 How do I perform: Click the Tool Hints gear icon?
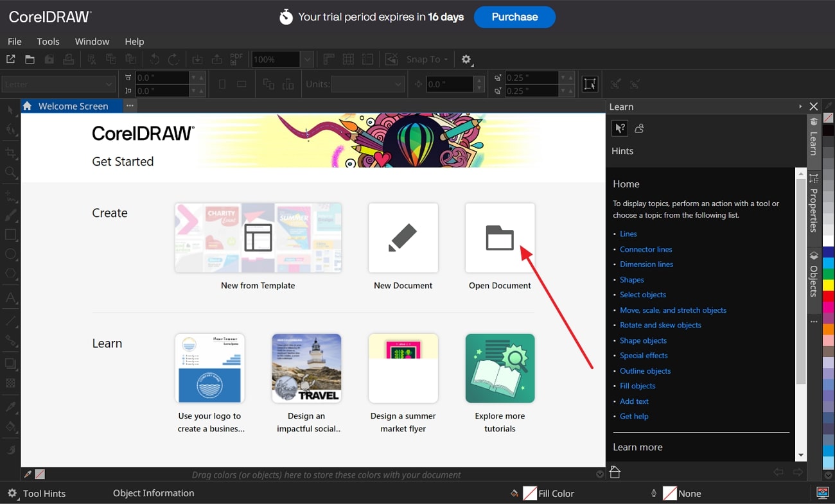click(12, 493)
